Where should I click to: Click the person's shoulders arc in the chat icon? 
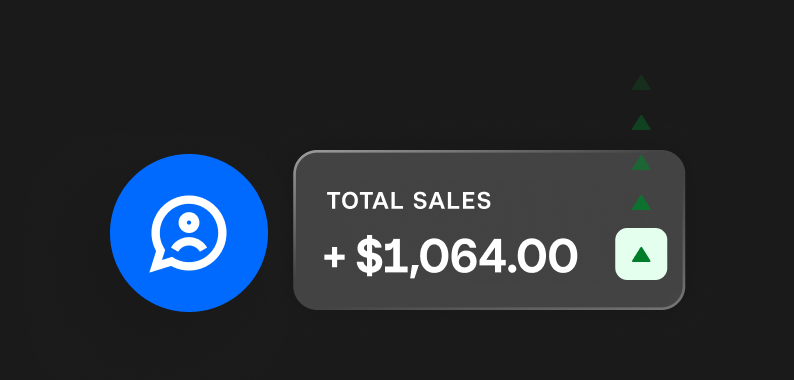tap(189, 244)
